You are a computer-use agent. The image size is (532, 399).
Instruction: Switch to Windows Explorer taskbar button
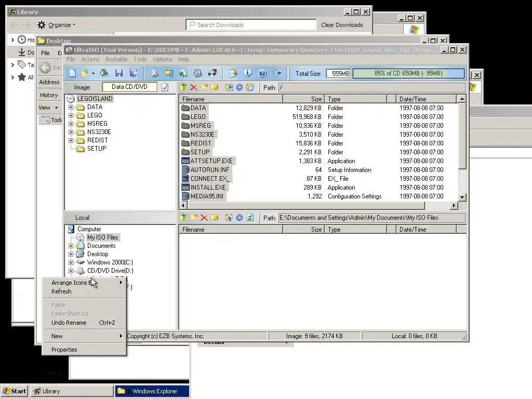coord(152,391)
